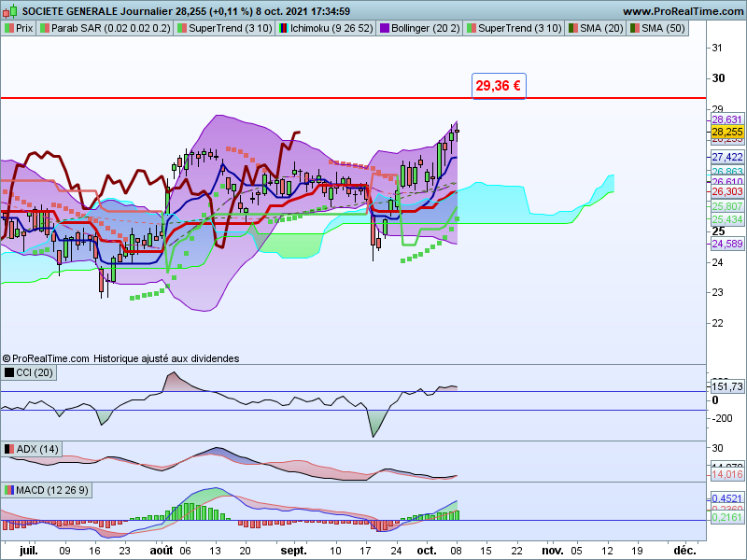Select the SMA (50) label
This screenshot has height=560, width=747.
coord(658,28)
